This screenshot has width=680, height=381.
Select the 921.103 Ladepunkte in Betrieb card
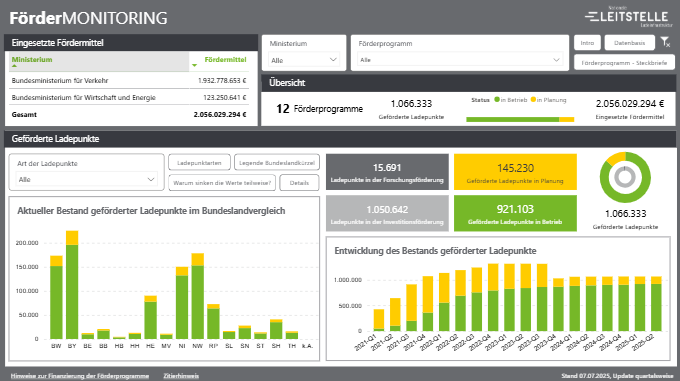coord(515,213)
